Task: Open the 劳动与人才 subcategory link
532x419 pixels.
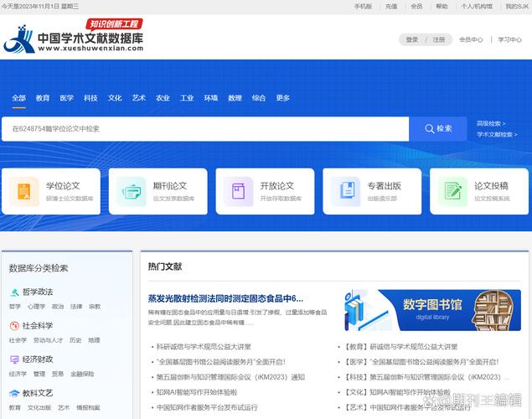Action: tap(48, 340)
